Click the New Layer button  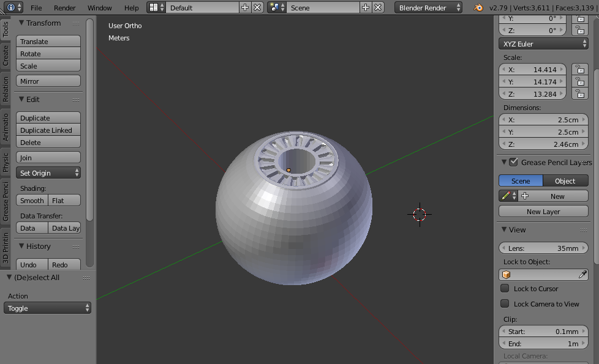coord(543,211)
